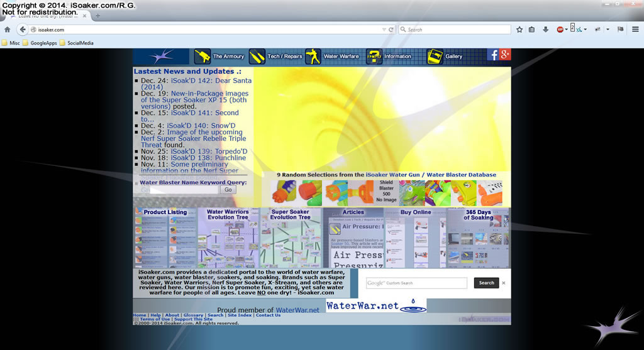This screenshot has width=644, height=350.
Task: Bookmark this page with the star
Action: tap(519, 30)
